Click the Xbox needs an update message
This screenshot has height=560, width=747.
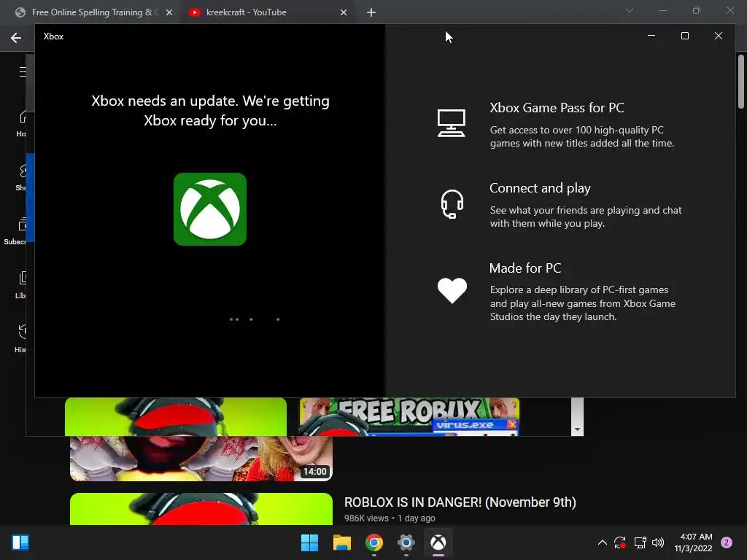pos(210,111)
